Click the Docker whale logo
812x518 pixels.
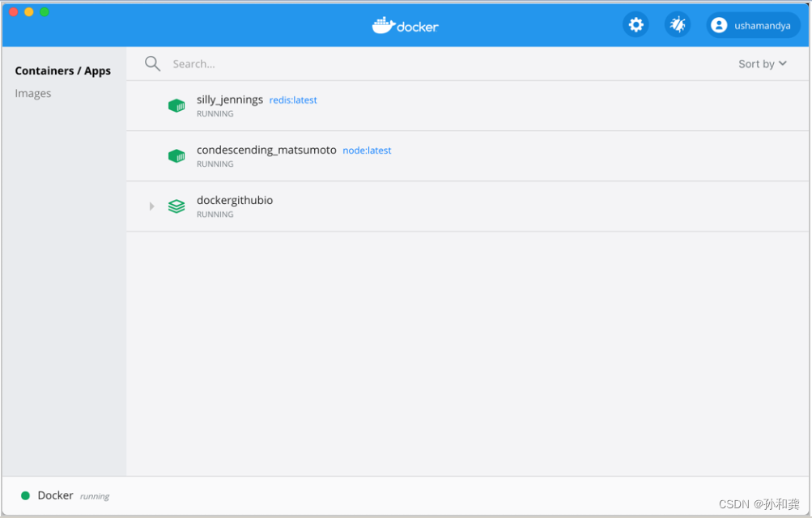tap(405, 25)
